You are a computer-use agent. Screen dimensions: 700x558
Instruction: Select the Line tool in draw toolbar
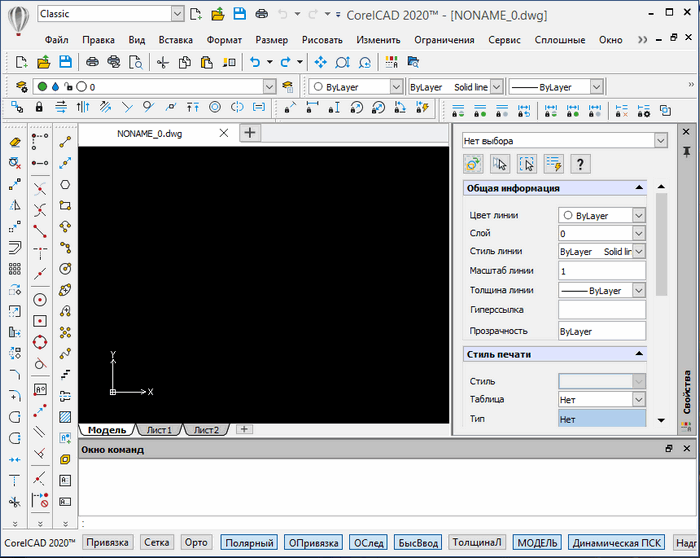(65, 142)
